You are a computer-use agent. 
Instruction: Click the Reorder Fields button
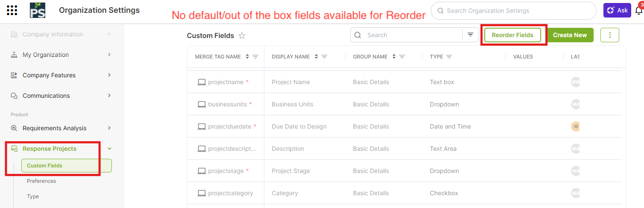pyautogui.click(x=512, y=35)
